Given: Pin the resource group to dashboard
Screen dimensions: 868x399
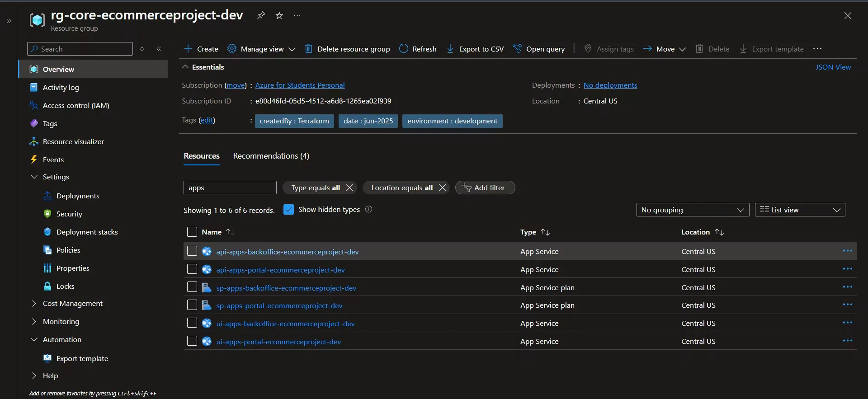Looking at the screenshot, I should (261, 15).
